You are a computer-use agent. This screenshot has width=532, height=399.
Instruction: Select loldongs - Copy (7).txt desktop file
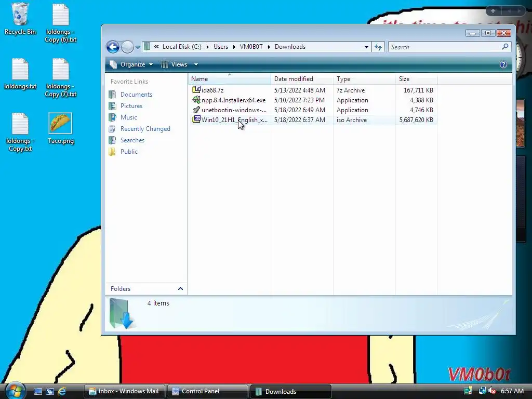click(x=61, y=78)
